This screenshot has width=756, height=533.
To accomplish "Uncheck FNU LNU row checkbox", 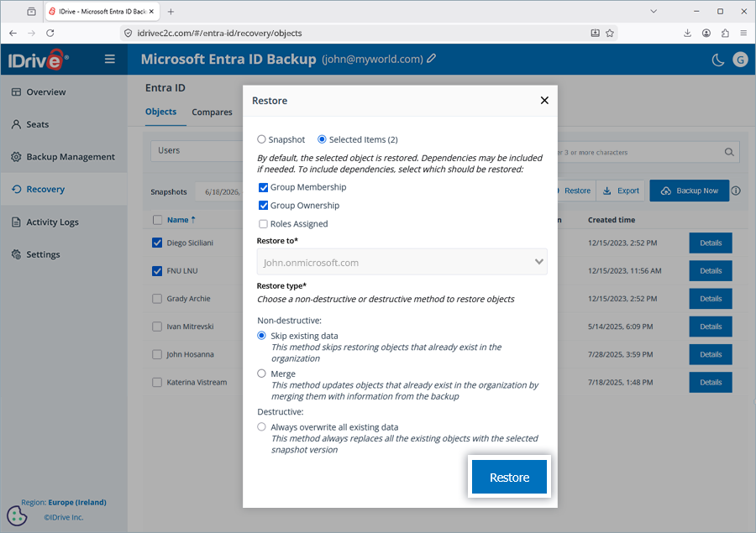I will (157, 271).
